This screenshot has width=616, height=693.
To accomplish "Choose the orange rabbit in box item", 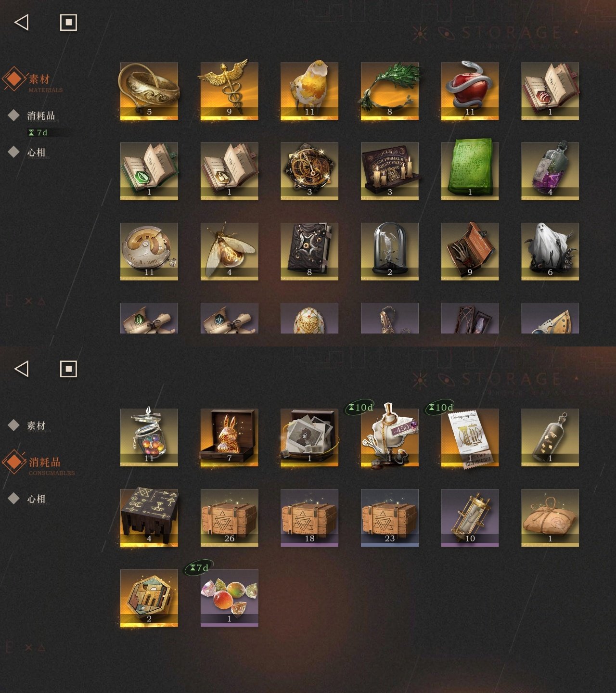I will click(229, 437).
